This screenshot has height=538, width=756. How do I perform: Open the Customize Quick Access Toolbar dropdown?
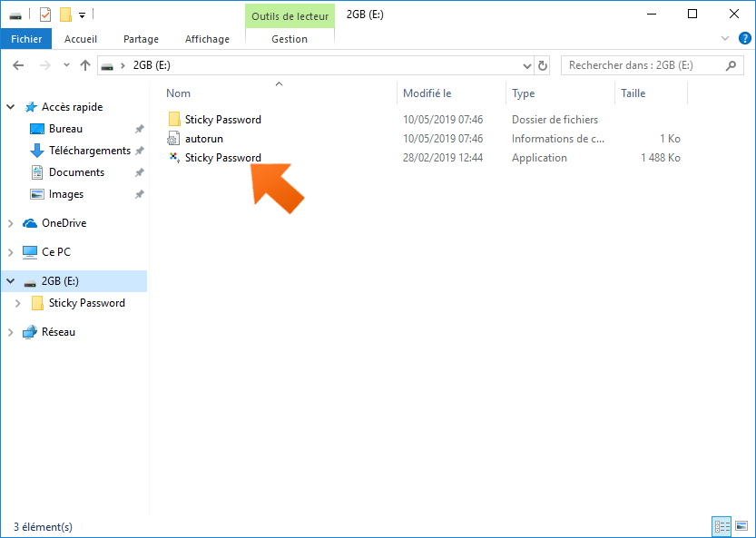click(x=82, y=15)
